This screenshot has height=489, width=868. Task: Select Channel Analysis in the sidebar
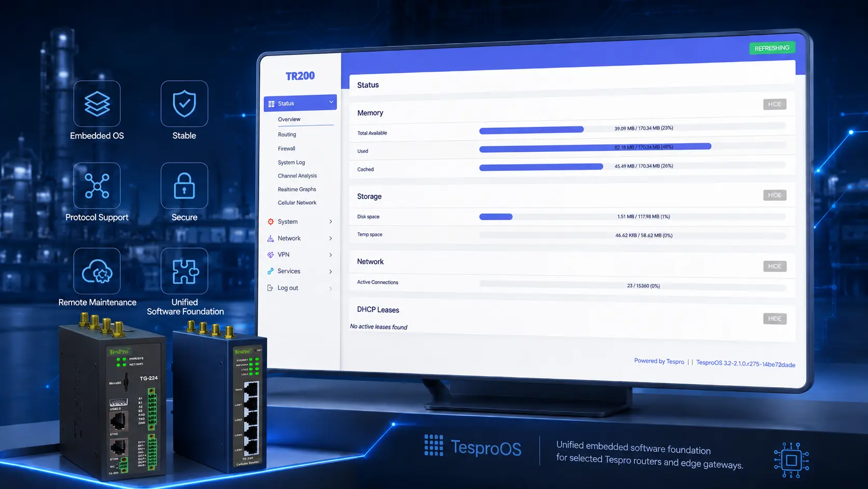(x=297, y=176)
